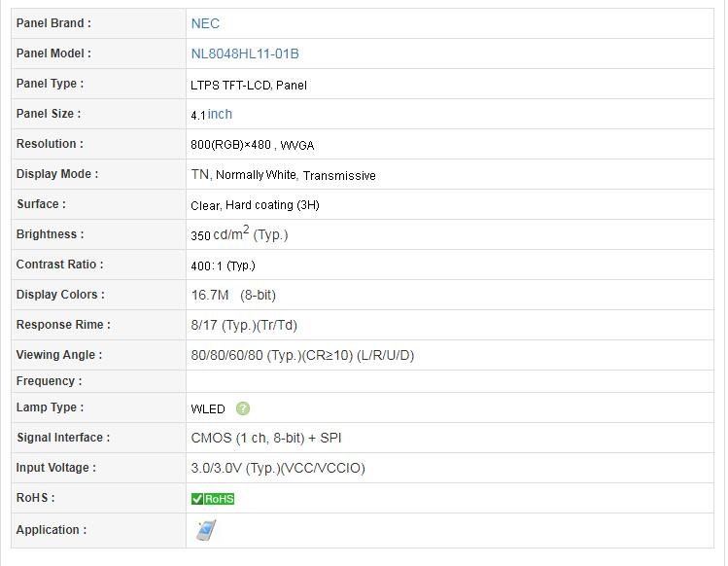728x566 pixels.
Task: Click the 800(RGB)×480 WVGA resolution value
Action: point(253,145)
